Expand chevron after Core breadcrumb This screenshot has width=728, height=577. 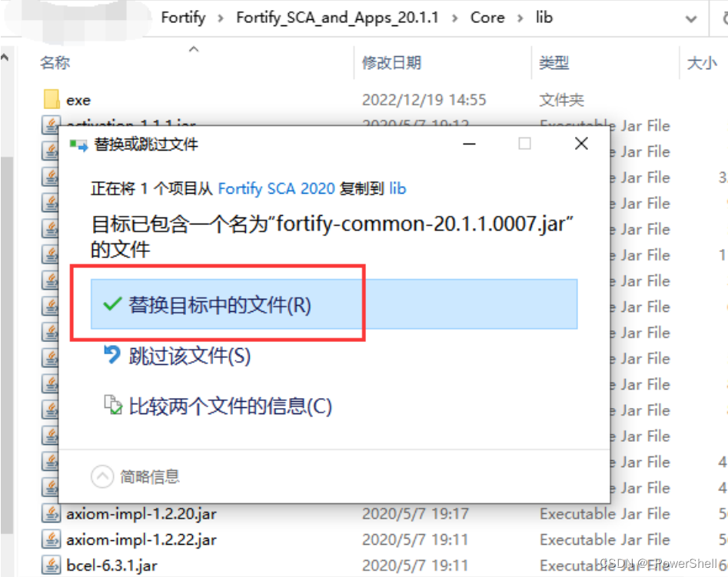pyautogui.click(x=520, y=18)
